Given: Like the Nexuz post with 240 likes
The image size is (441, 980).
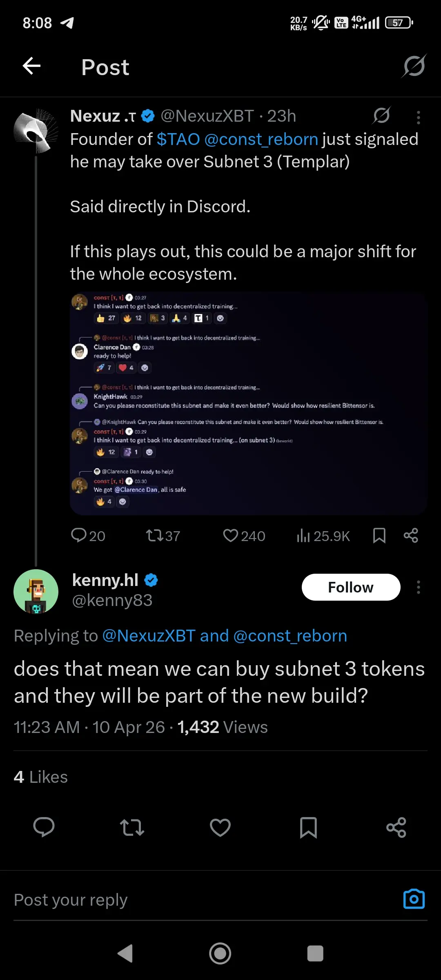Looking at the screenshot, I should pos(244,536).
